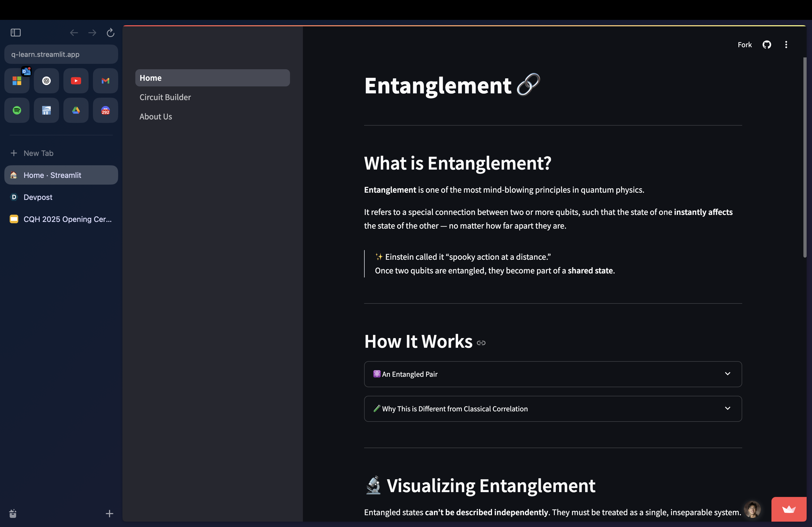This screenshot has height=527, width=812.
Task: Switch to the Devpost tab
Action: click(x=38, y=197)
